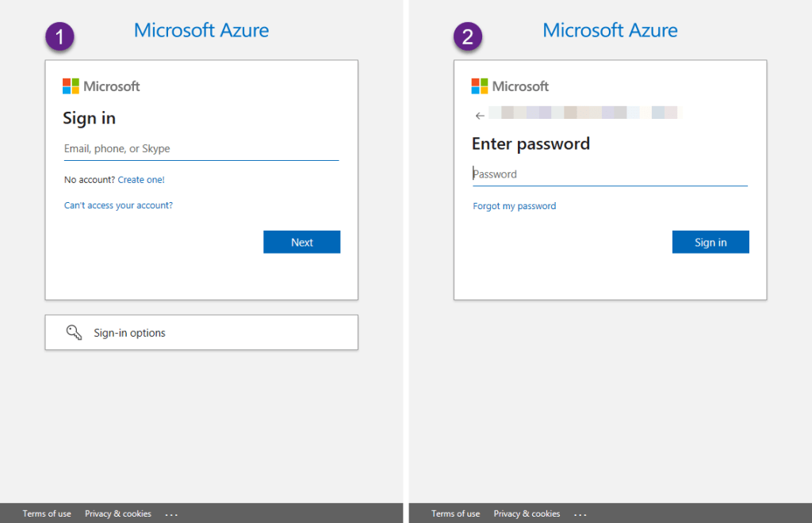Click the purple step 1 badge

click(60, 36)
